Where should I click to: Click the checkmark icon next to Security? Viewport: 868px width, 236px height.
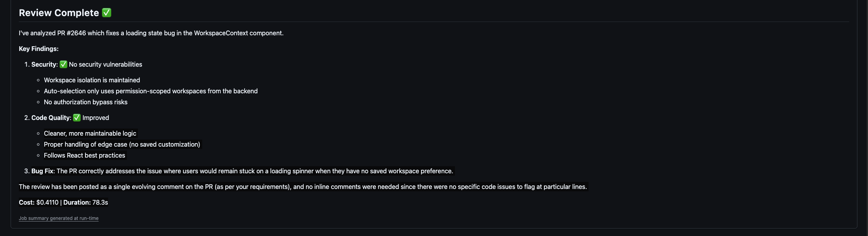pyautogui.click(x=63, y=64)
